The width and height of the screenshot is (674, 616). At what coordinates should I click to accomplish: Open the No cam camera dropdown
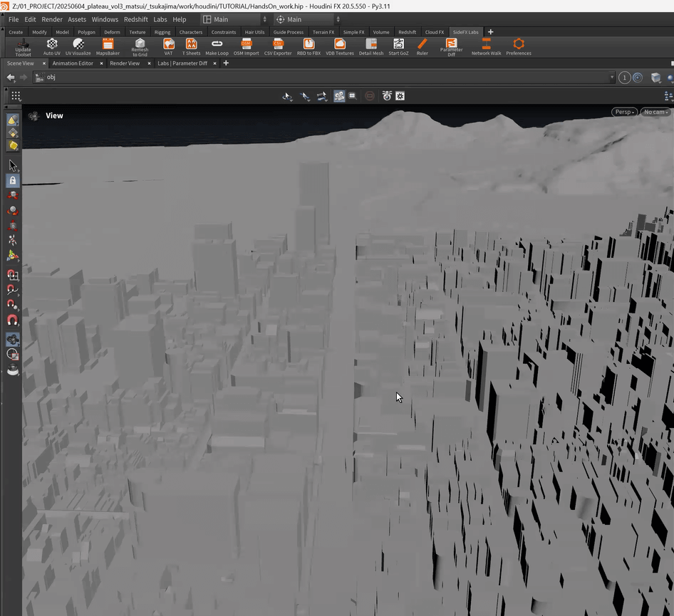655,112
